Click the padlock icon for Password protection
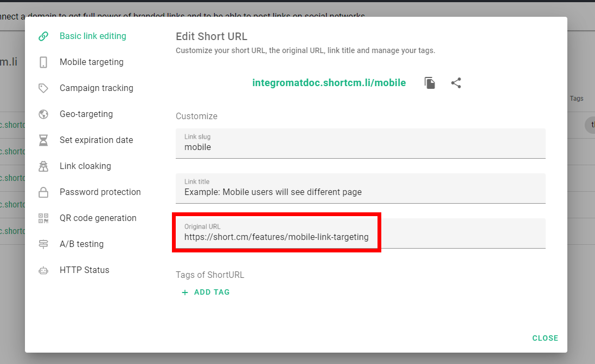Image resolution: width=595 pixels, height=364 pixels. 43,192
